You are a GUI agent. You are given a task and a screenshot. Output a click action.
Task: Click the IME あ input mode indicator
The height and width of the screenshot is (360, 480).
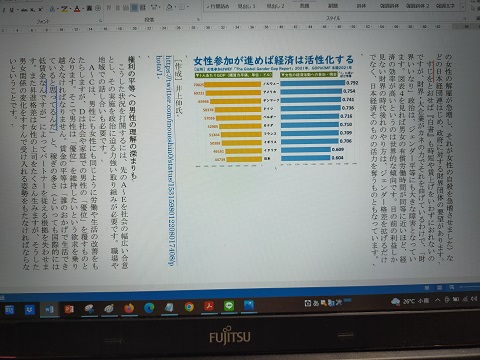316,303
